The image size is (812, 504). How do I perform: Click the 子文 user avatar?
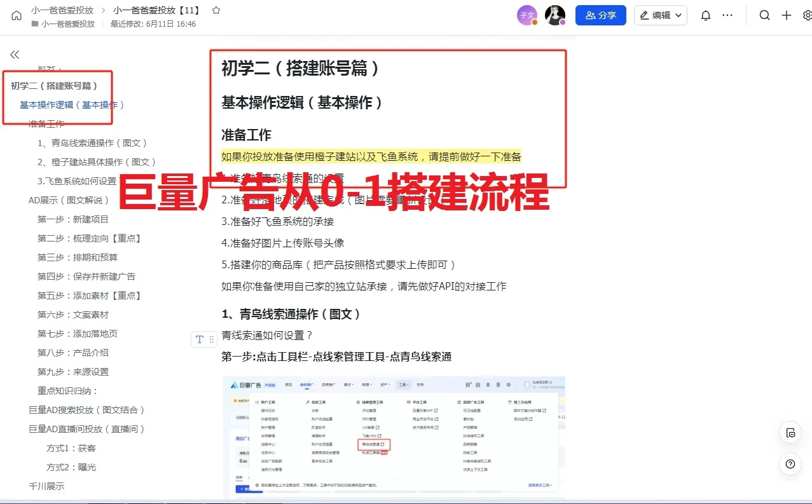click(527, 15)
